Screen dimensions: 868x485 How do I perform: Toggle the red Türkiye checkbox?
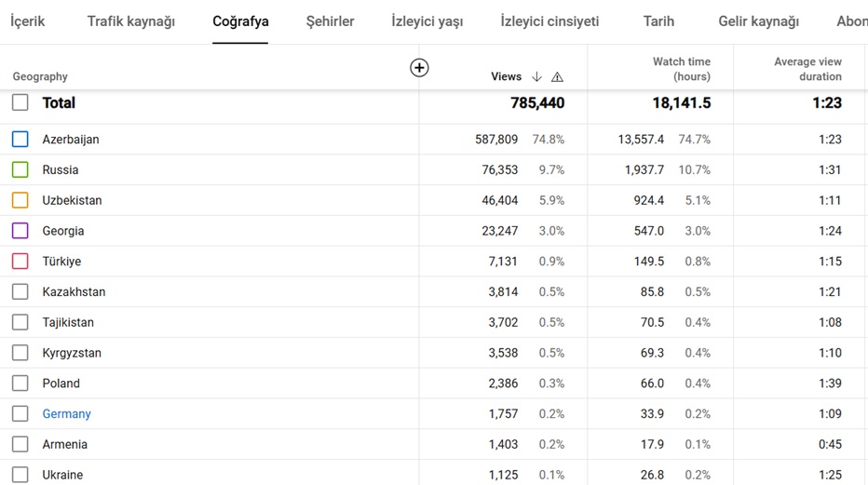[20, 261]
